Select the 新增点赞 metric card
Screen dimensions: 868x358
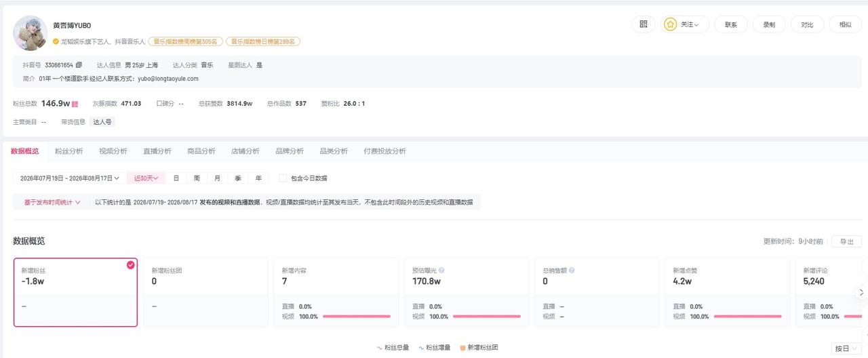coord(726,292)
